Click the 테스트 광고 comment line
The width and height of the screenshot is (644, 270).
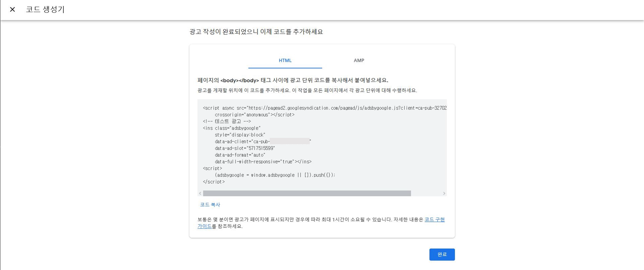(227, 121)
